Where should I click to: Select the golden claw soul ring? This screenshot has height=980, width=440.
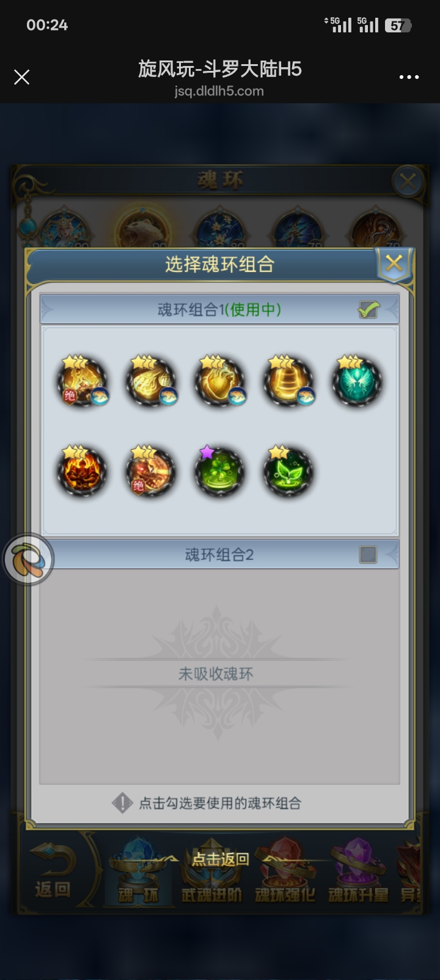150,381
